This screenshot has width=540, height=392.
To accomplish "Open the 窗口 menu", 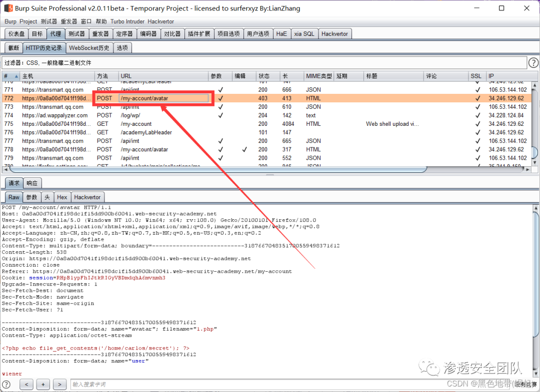I will (x=86, y=21).
